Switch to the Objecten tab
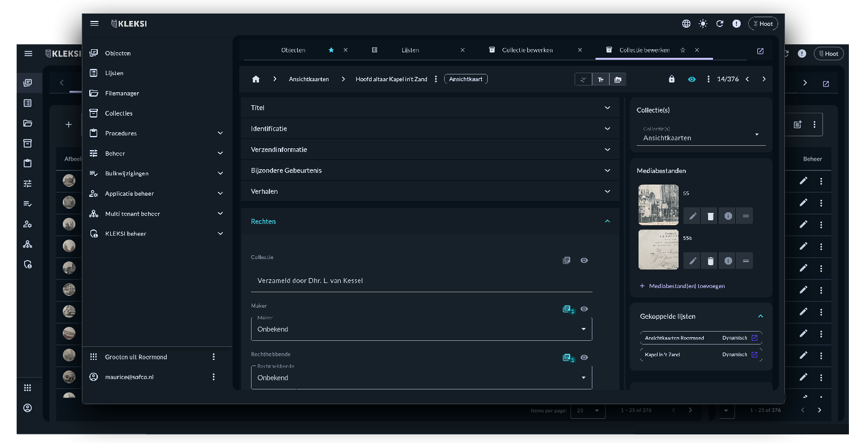The image size is (868, 443). point(293,50)
